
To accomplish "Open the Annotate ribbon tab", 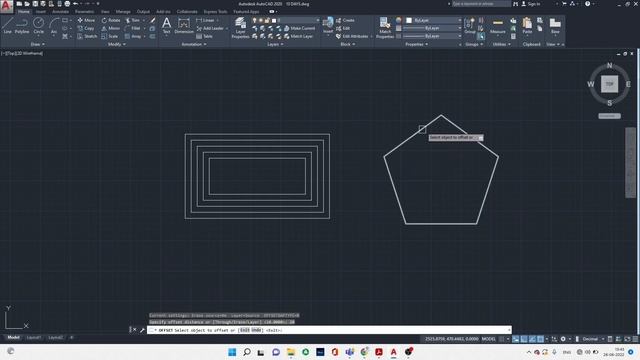I will pos(60,12).
